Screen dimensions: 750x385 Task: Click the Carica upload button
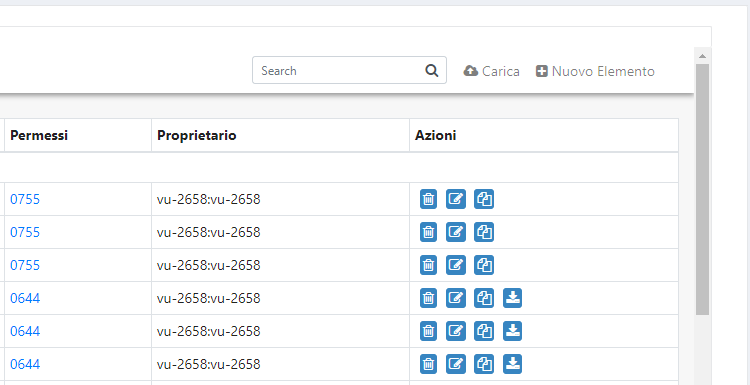[x=491, y=71]
